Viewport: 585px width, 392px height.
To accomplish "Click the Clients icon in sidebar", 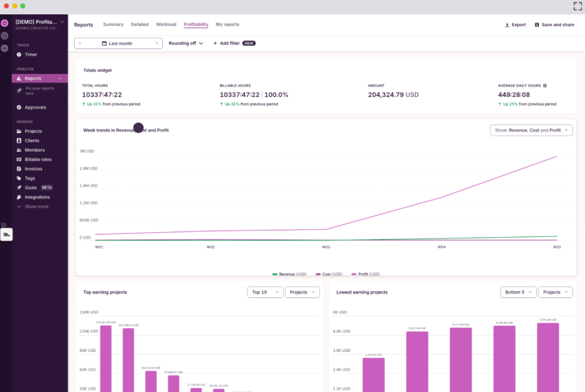I will tap(19, 141).
